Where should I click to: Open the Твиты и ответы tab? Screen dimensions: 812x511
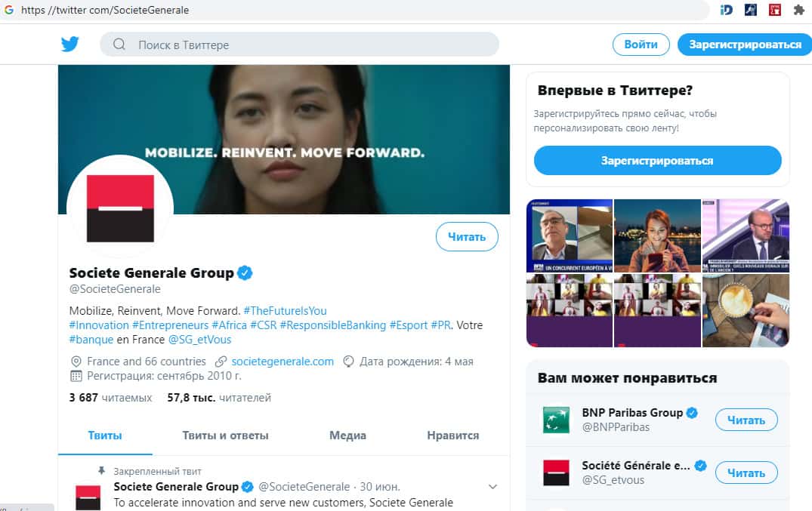pos(225,436)
